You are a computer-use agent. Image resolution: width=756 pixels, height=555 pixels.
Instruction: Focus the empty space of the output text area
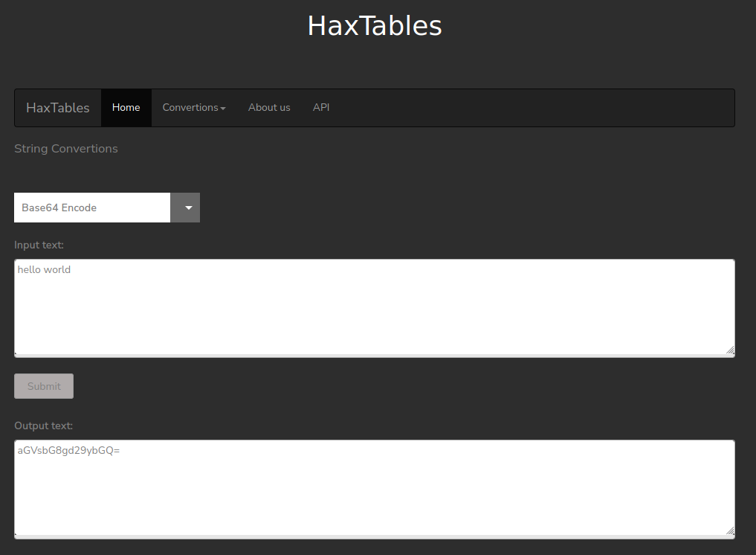(375, 495)
